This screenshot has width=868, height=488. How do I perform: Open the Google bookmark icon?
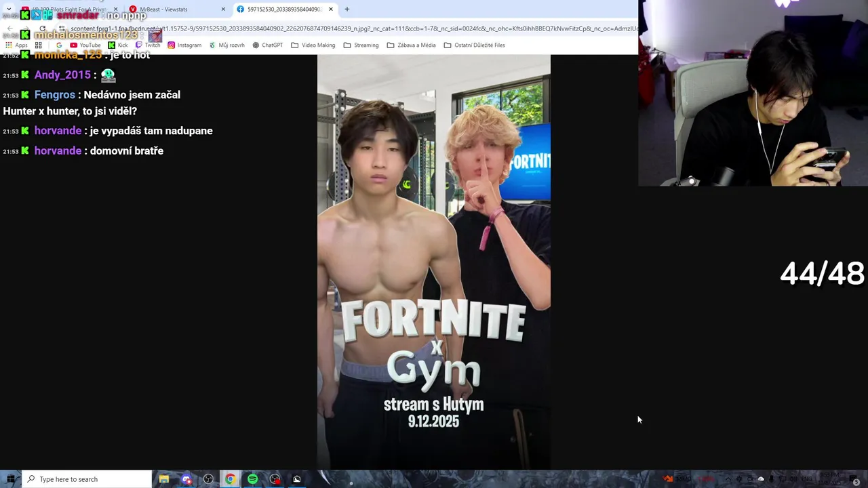(59, 45)
